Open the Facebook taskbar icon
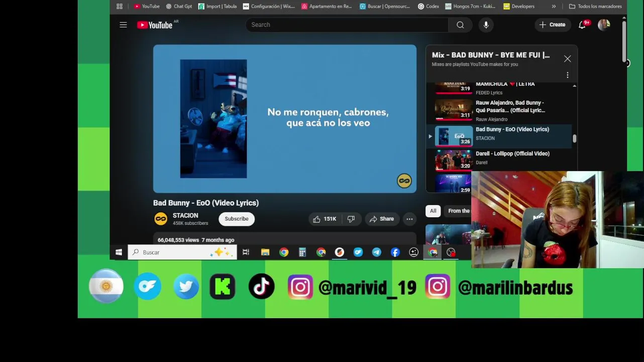This screenshot has width=644, height=362. click(x=395, y=252)
